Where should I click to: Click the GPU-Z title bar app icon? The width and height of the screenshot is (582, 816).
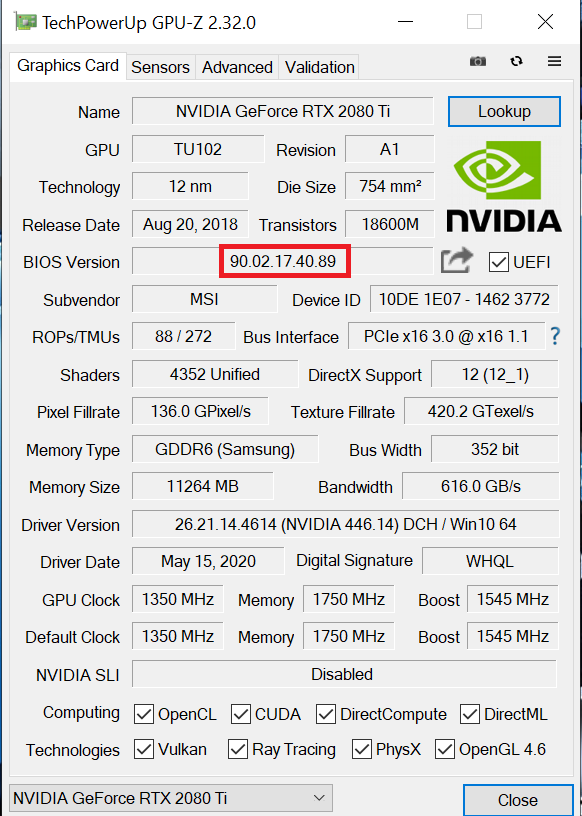[x=26, y=23]
